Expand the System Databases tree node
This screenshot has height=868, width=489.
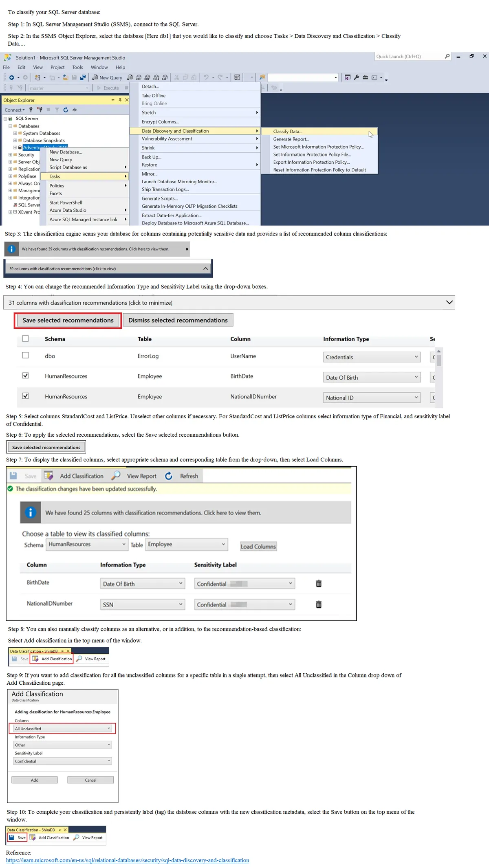(x=15, y=133)
